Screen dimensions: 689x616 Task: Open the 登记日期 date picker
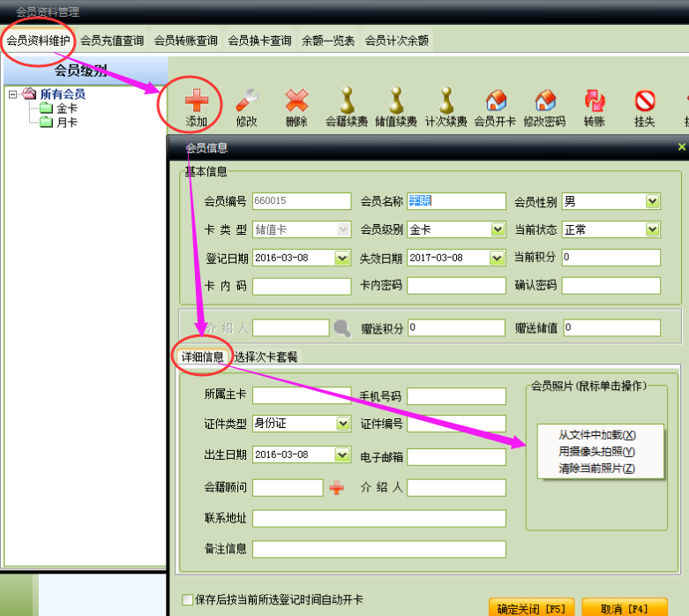342,258
